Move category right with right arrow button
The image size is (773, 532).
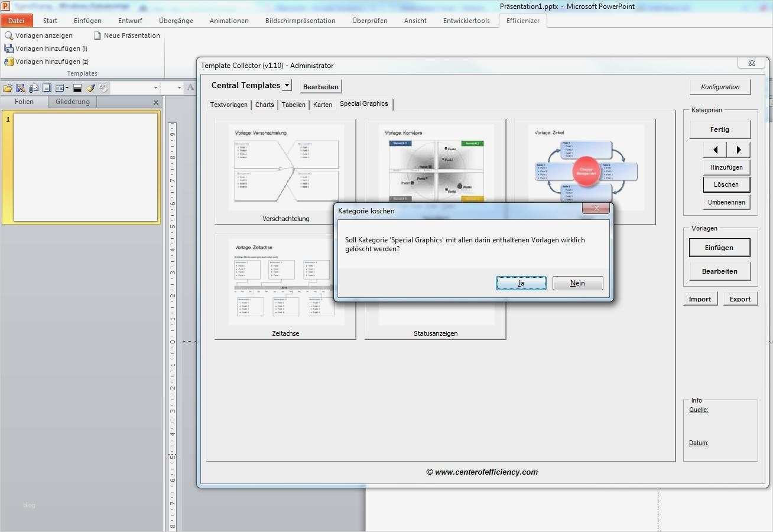[x=738, y=150]
